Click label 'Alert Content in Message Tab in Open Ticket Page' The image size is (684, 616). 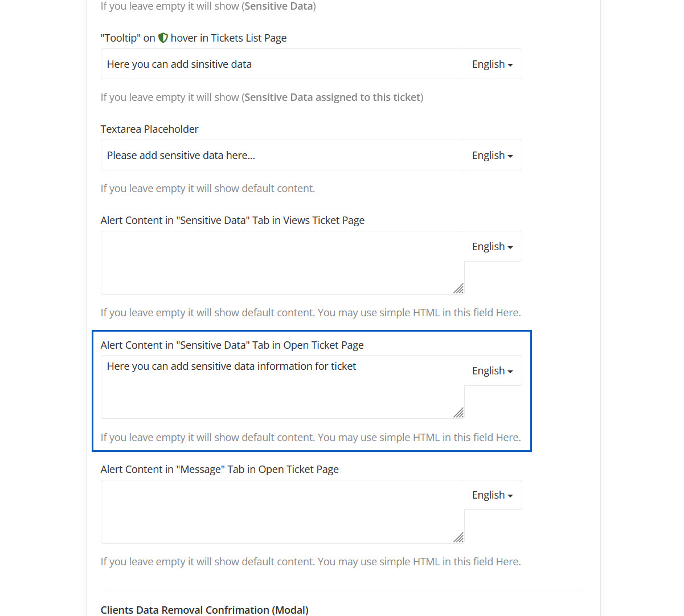(x=219, y=470)
